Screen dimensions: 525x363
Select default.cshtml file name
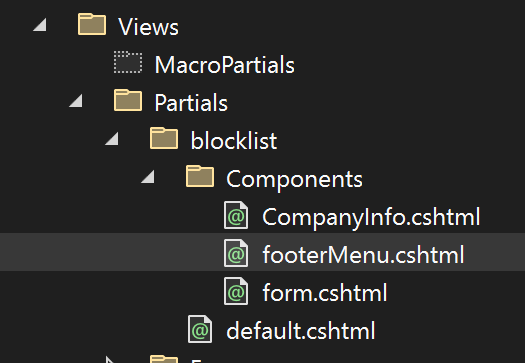(x=301, y=331)
